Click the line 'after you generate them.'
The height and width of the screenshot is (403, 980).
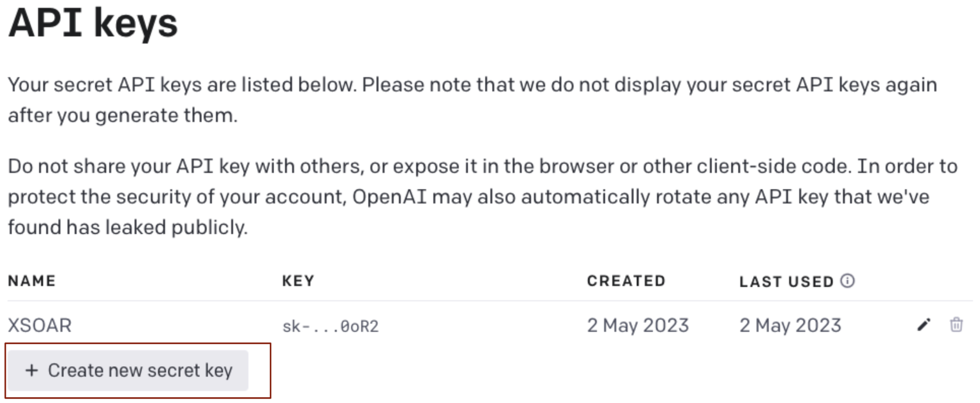pos(123,116)
